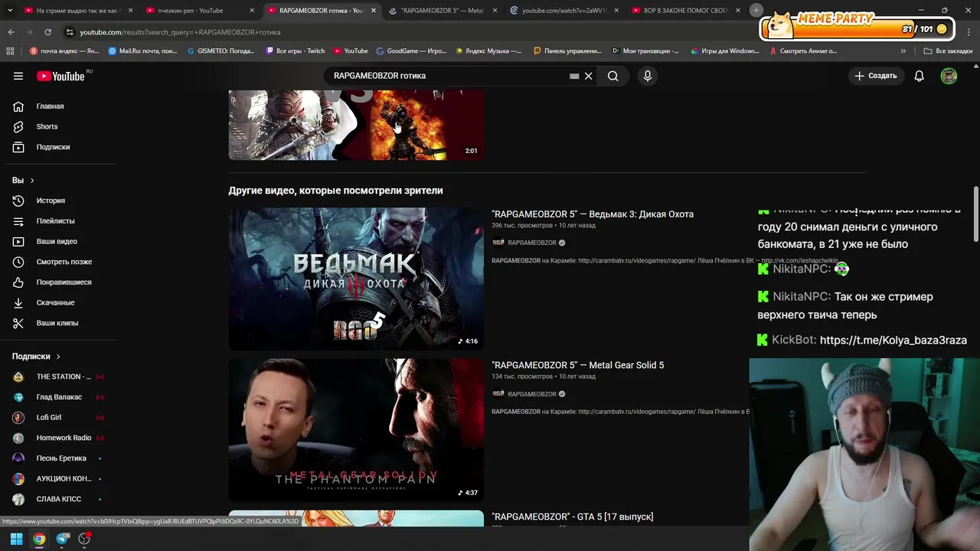Open Все игры - Twitch bookmark
This screenshot has height=551, width=980.
point(296,51)
